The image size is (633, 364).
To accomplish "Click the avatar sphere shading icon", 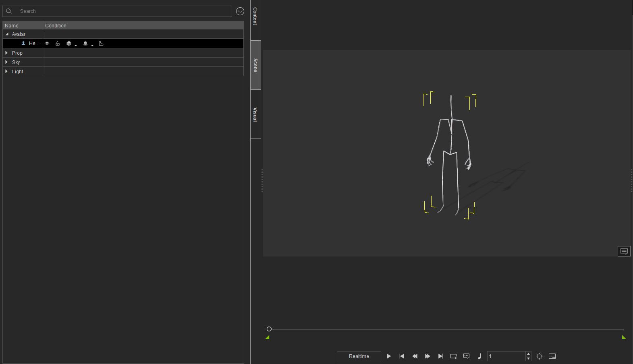I will pyautogui.click(x=85, y=43).
